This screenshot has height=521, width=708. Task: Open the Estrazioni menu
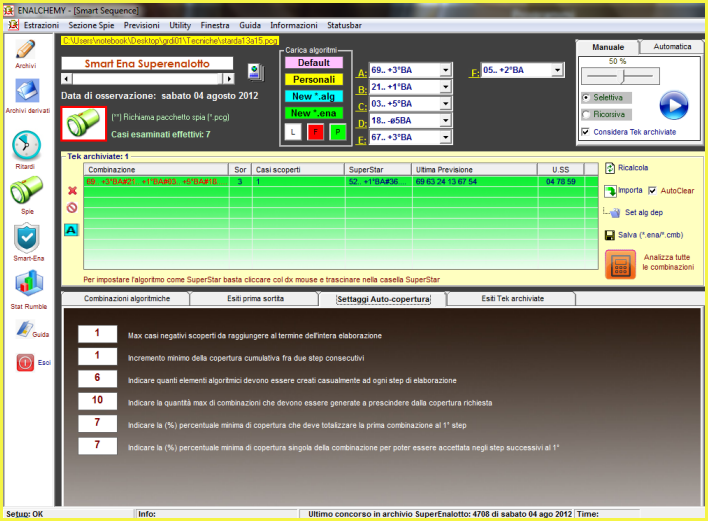tap(41, 25)
